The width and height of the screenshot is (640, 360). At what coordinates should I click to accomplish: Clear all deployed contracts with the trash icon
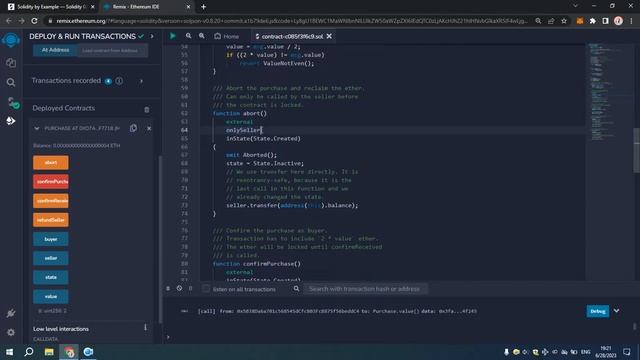click(147, 109)
